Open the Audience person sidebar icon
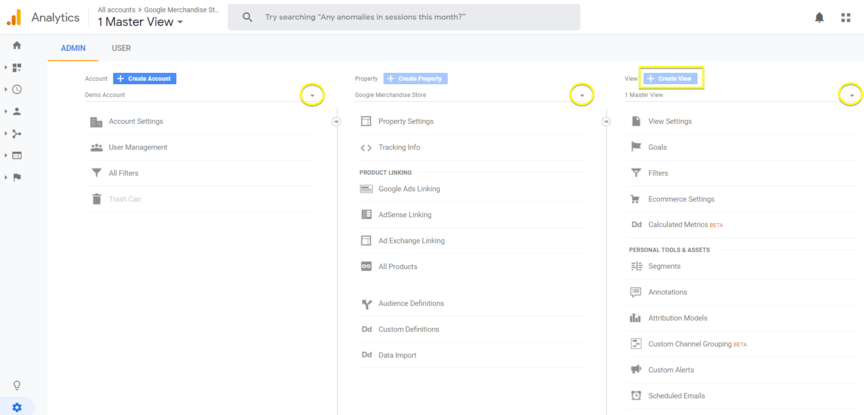Viewport: 864px width, 415px height. (17, 111)
